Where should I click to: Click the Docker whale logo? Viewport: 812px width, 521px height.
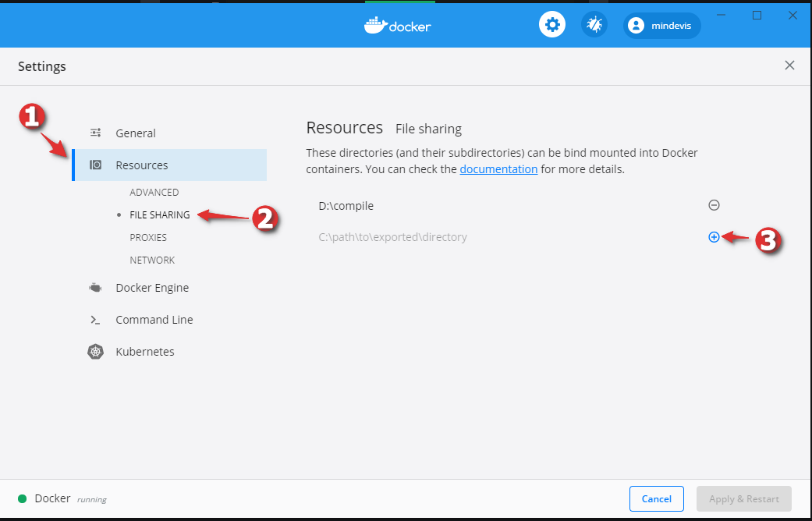pyautogui.click(x=397, y=26)
